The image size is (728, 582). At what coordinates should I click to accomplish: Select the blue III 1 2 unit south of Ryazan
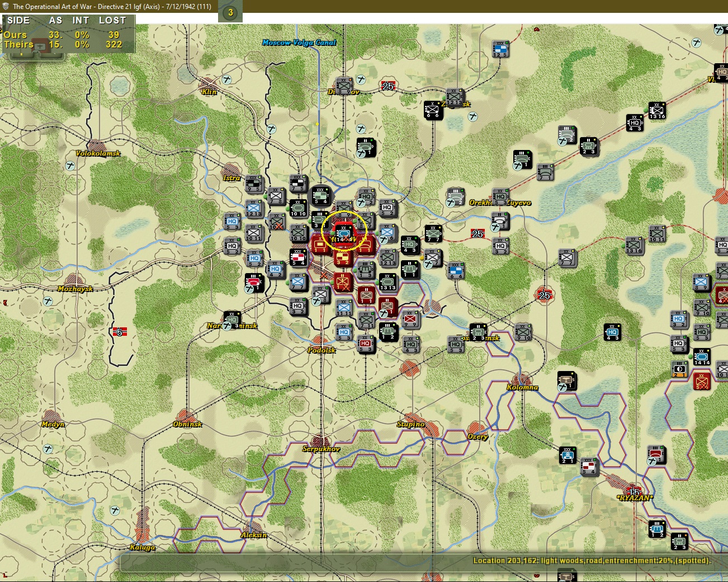point(656,529)
